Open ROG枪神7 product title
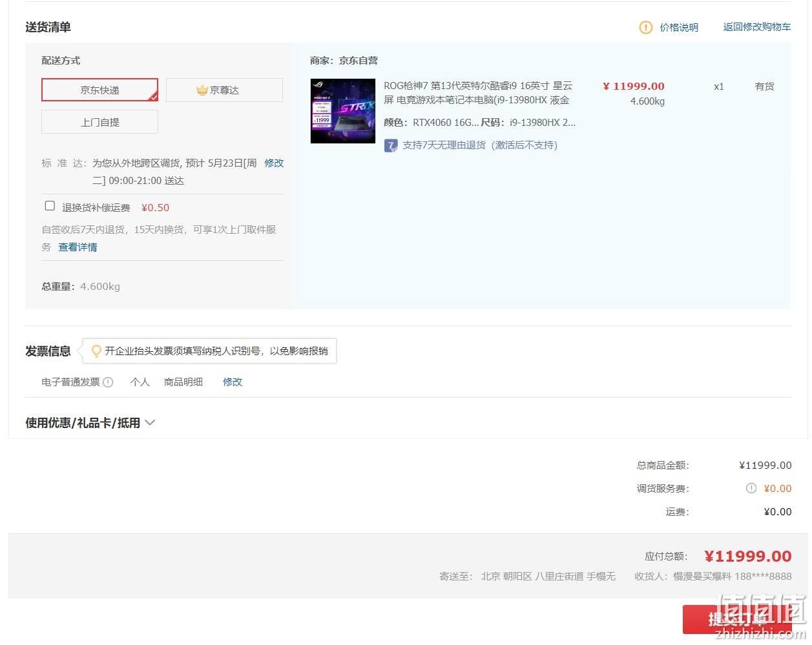The image size is (812, 645). [x=478, y=93]
